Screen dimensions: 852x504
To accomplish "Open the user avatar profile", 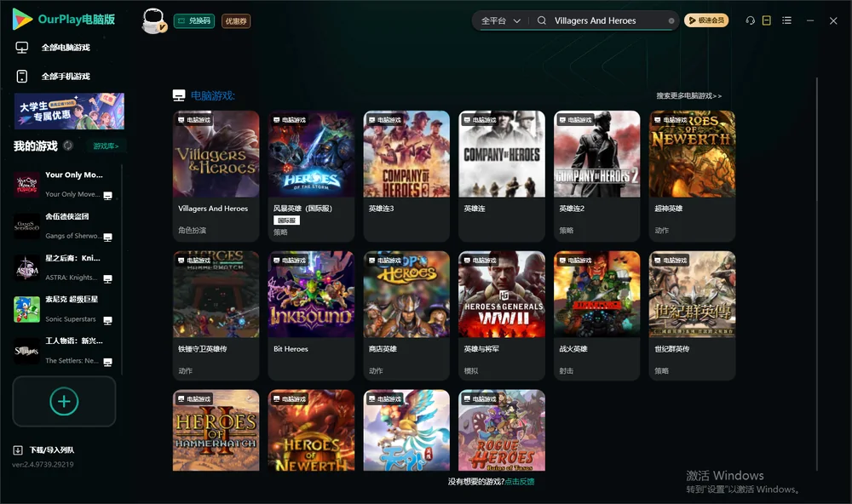I will pos(153,21).
